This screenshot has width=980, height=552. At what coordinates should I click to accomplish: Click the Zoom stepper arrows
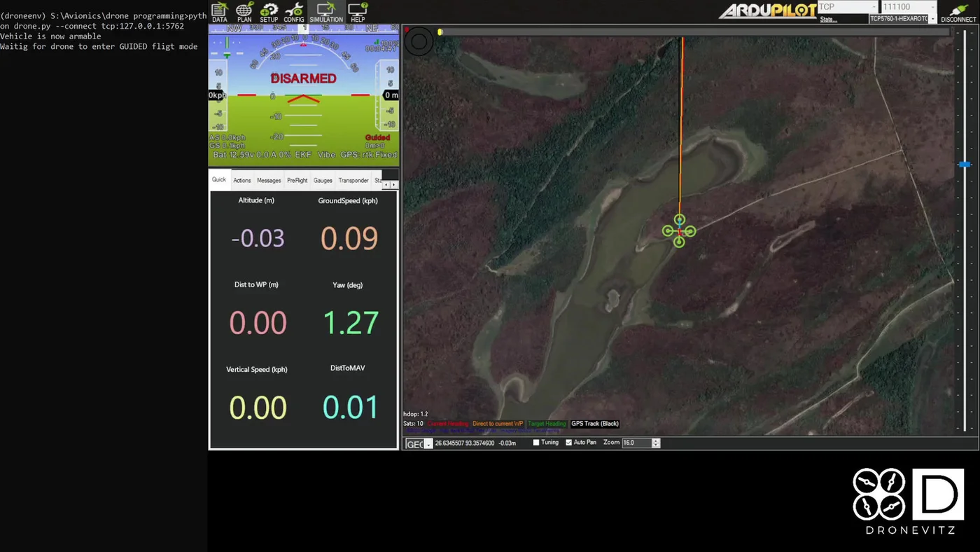coord(656,443)
